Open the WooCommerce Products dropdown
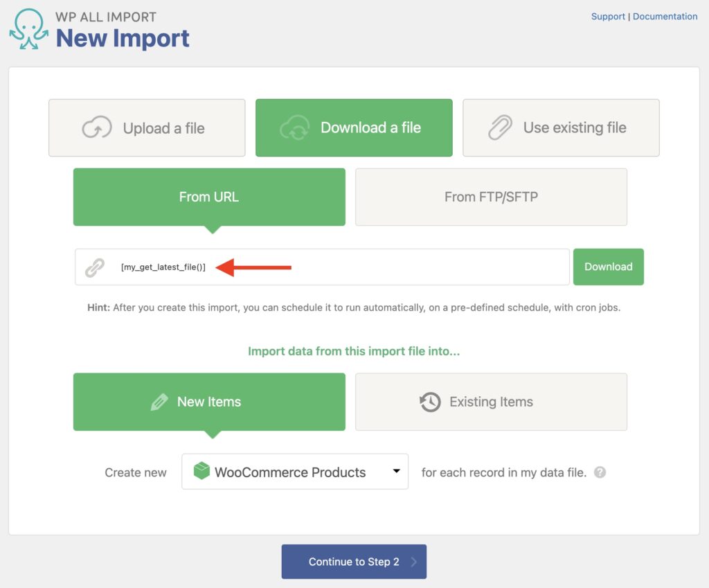The image size is (709, 588). click(x=294, y=472)
